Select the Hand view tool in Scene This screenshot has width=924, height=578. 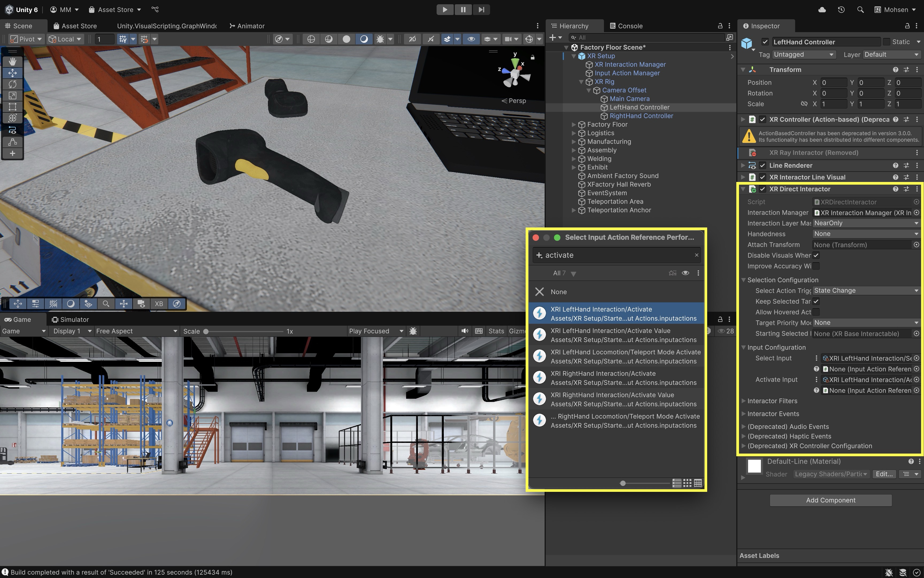(12, 62)
